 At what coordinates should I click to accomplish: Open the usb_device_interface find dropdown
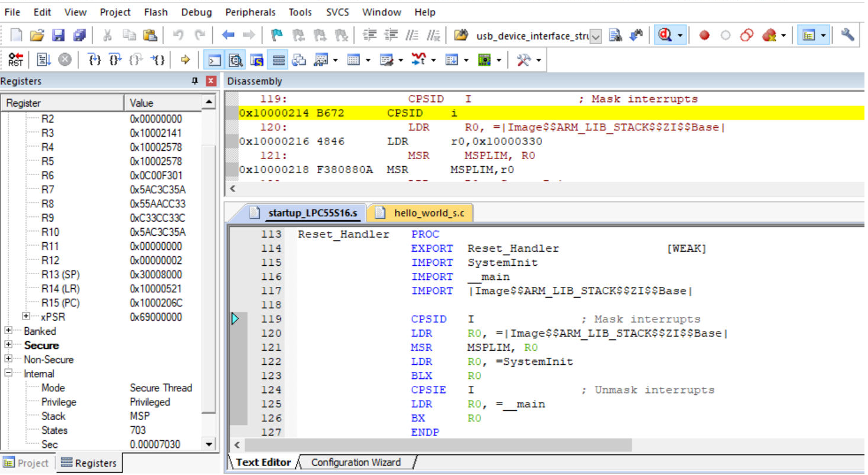[x=596, y=36]
